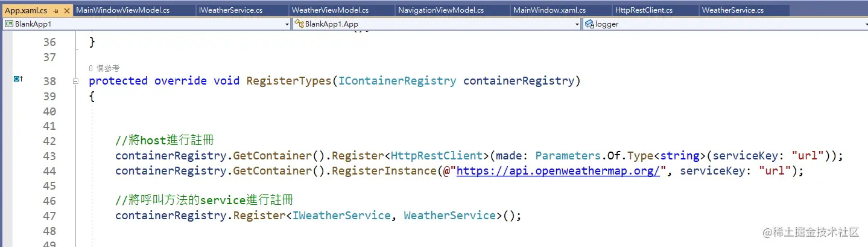Screen dimensions: 868x247
Task: Click the field icon beside logger
Action: click(590, 24)
